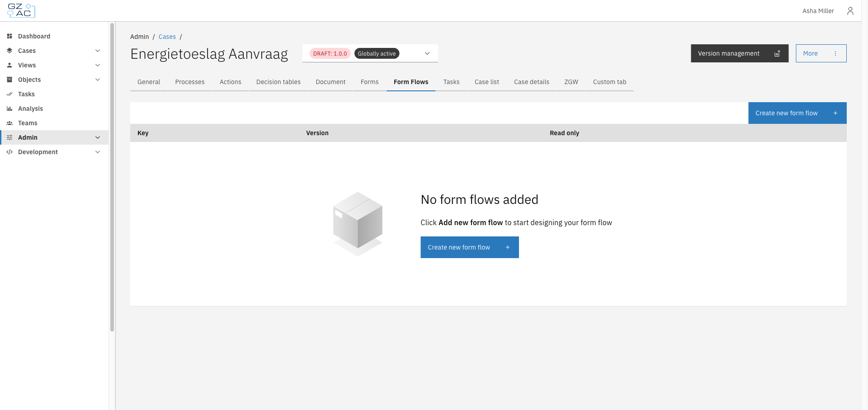
Task: Click the Key column header
Action: 143,133
